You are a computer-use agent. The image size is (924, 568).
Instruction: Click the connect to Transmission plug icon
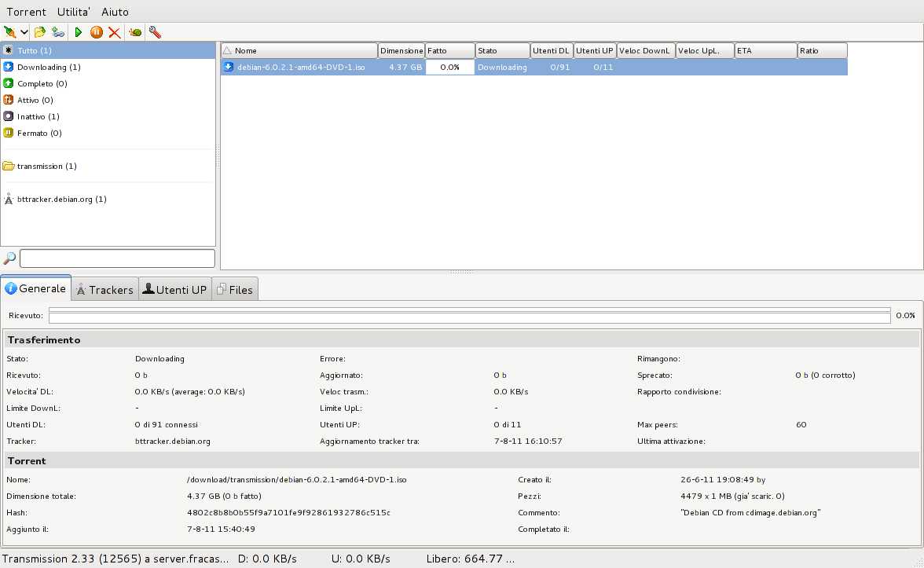[x=9, y=32]
